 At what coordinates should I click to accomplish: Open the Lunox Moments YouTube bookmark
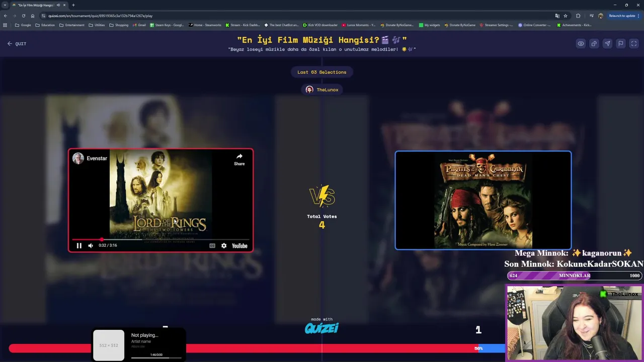pos(359,25)
